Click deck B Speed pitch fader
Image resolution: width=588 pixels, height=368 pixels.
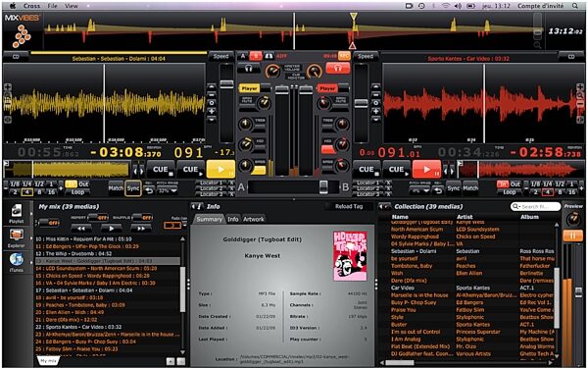click(x=361, y=104)
